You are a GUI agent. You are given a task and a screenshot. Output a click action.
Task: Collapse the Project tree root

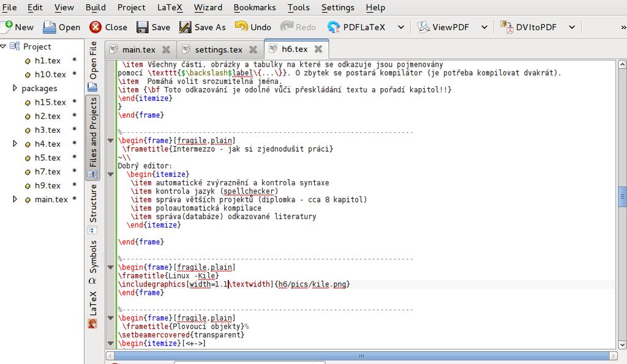[x=3, y=46]
